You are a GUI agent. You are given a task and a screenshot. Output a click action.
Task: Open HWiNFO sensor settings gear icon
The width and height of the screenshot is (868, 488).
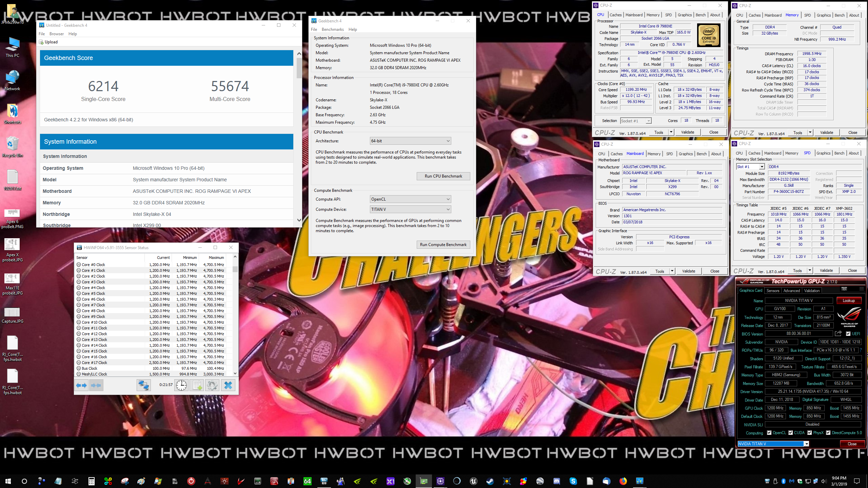click(212, 385)
